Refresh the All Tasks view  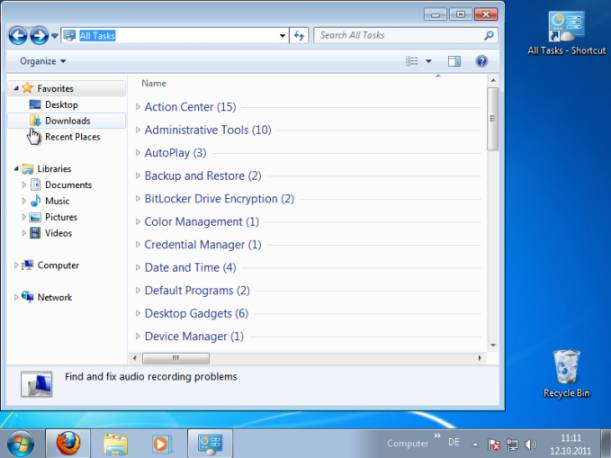point(299,35)
